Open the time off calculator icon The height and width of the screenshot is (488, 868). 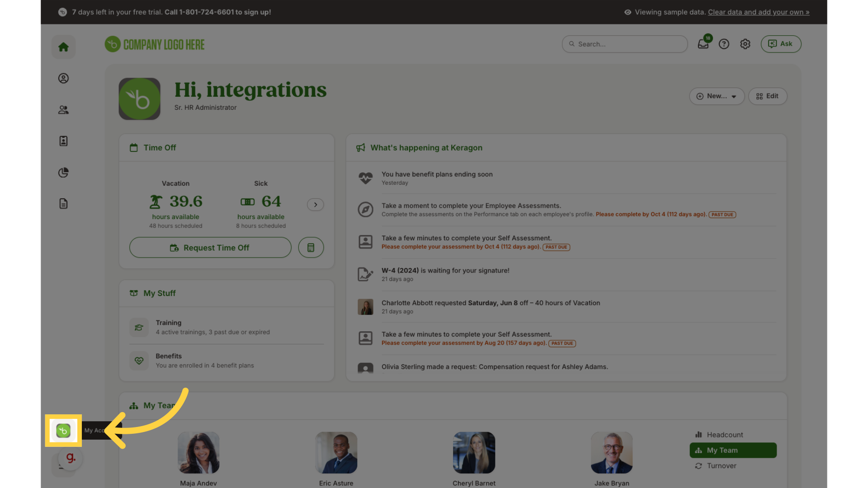coord(311,247)
